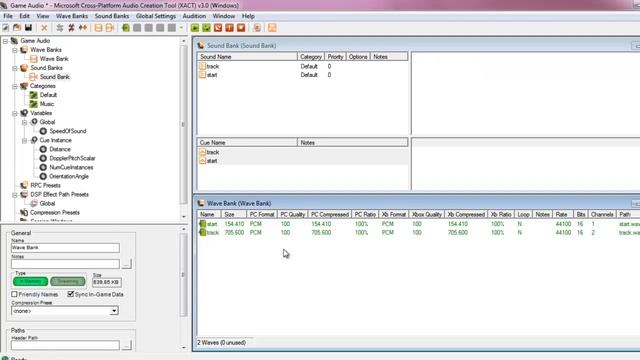
Task: Sort Wave Bank list by PC Format column
Action: 262,214
